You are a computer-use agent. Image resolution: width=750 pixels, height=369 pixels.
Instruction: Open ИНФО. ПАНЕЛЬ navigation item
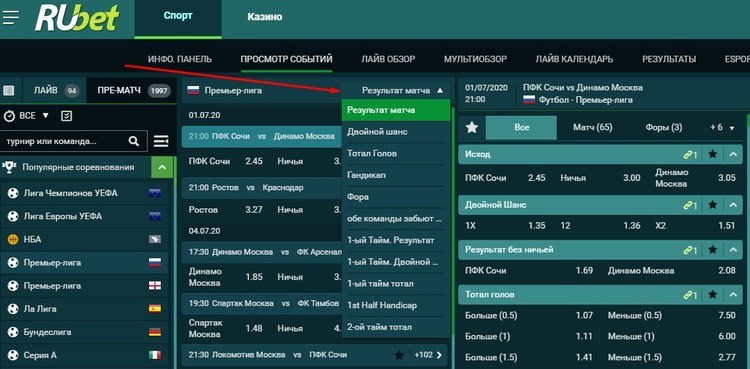point(180,59)
